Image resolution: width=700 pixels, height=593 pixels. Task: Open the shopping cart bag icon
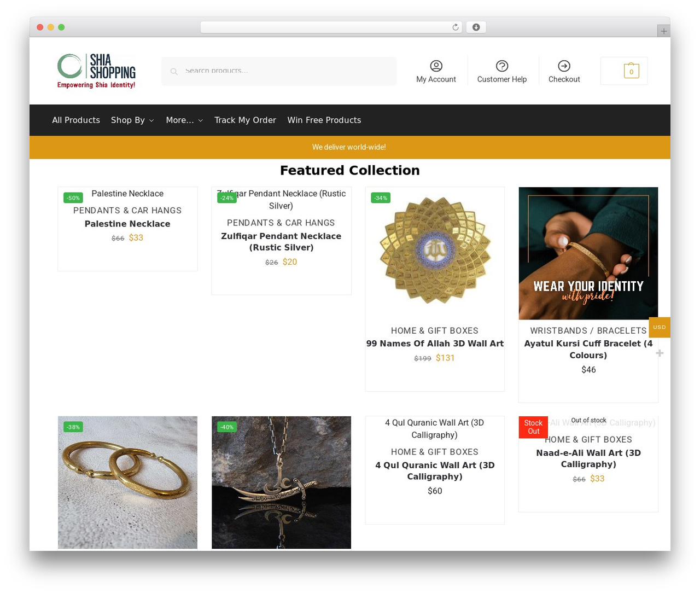pos(631,71)
